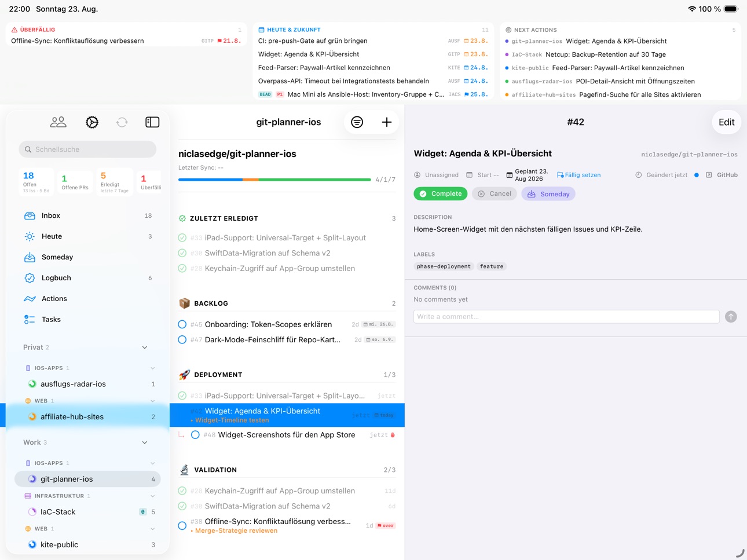The image size is (747, 560).
Task: Collapse WEB section under Work
Action: point(153,529)
